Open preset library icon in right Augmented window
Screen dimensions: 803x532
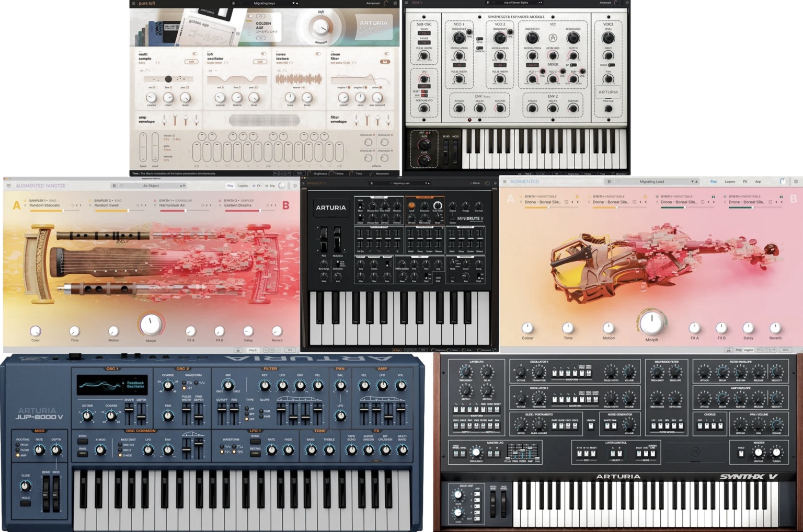pos(609,181)
